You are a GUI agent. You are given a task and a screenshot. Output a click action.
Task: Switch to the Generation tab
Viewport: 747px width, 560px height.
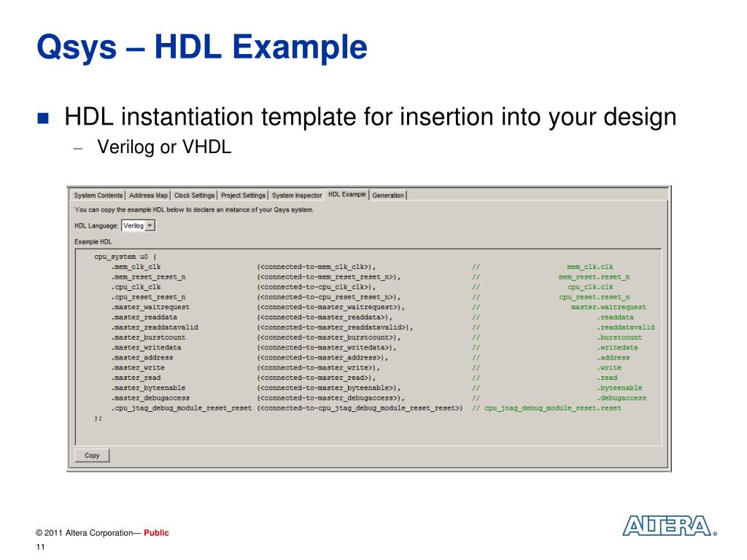tap(388, 195)
